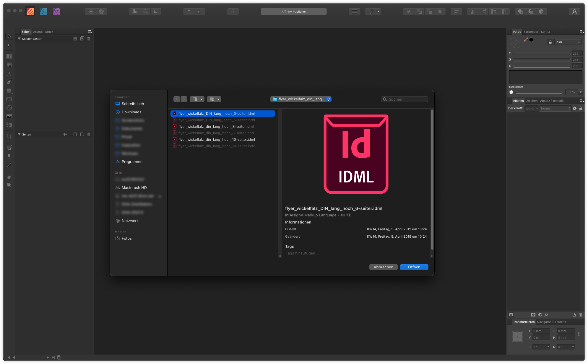Select the Table tool

[9, 65]
